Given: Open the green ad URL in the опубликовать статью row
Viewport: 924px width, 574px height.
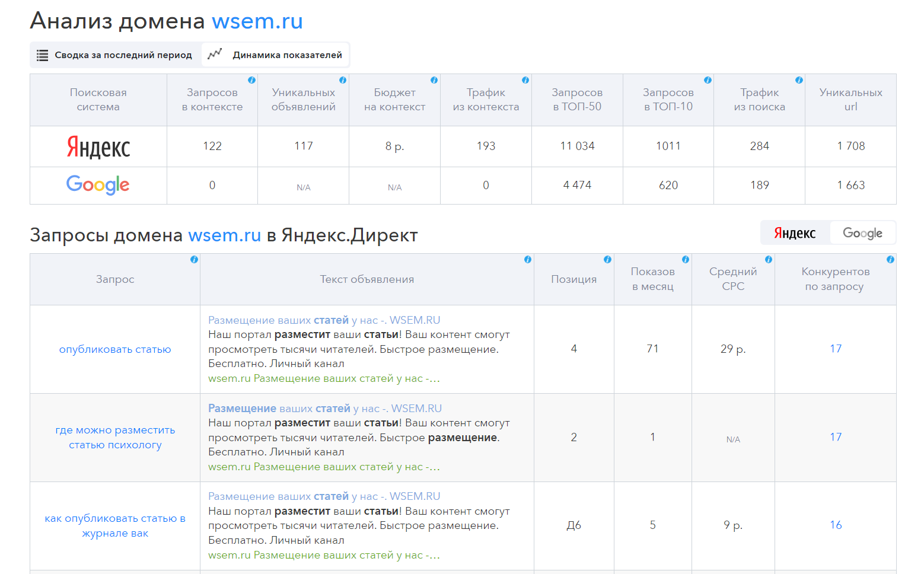Looking at the screenshot, I should (324, 378).
